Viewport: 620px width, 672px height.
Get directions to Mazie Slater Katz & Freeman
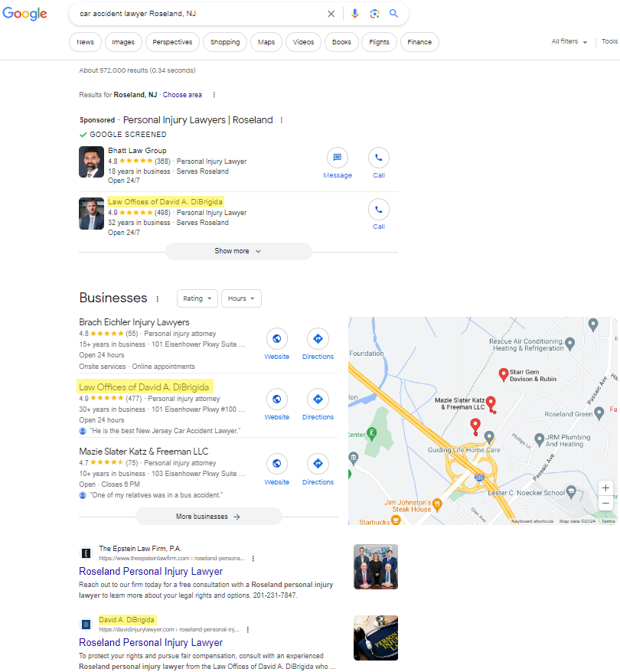(x=318, y=463)
